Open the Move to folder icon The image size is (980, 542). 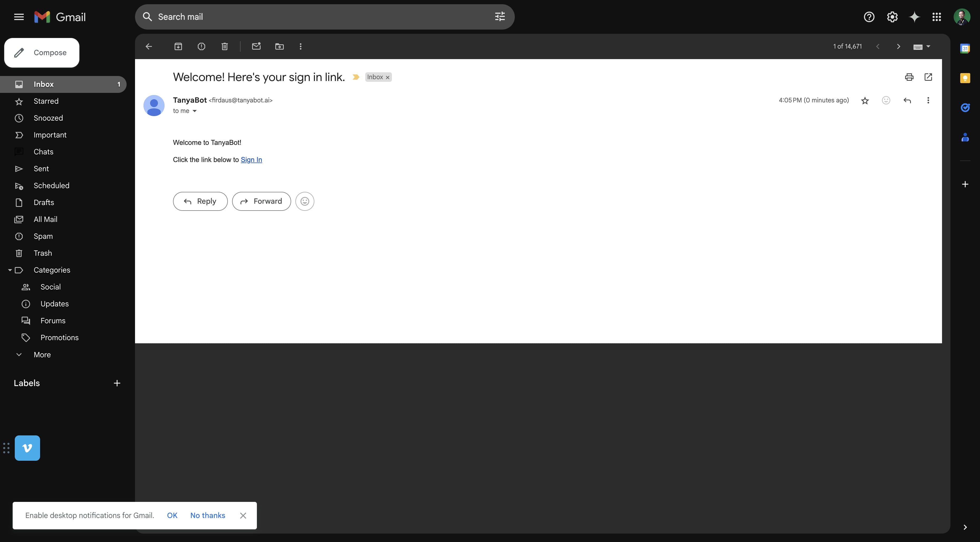coord(279,46)
